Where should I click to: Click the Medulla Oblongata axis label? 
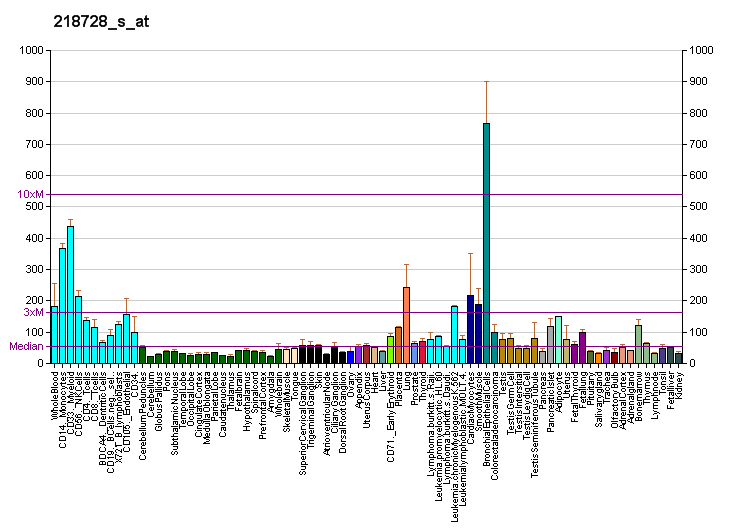[206, 409]
